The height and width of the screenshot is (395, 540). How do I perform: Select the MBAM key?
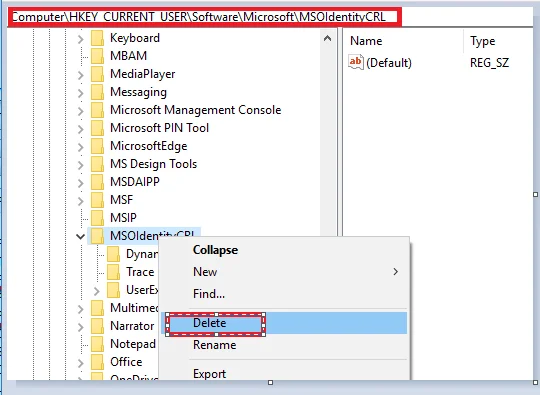click(128, 56)
